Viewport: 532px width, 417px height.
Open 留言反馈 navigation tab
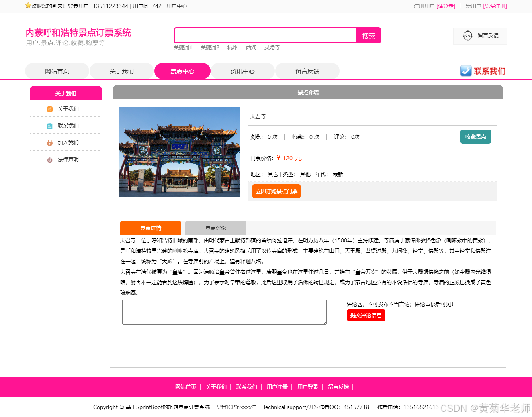point(307,71)
